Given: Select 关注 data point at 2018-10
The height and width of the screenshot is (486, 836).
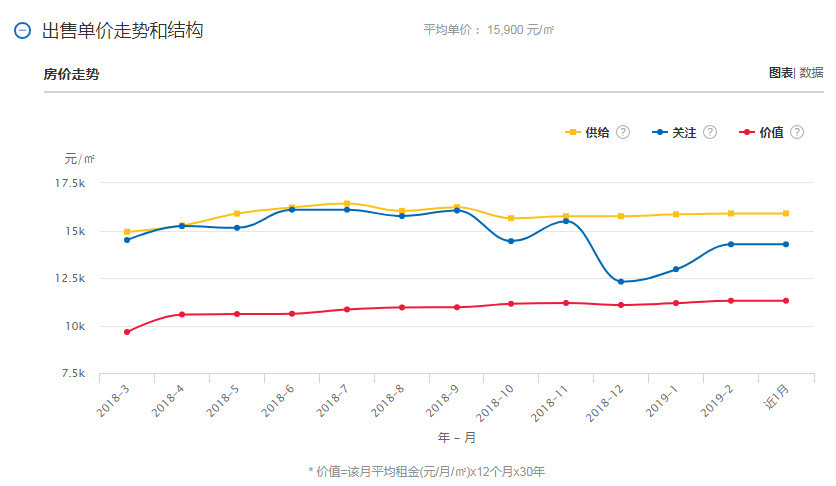Looking at the screenshot, I should (511, 241).
